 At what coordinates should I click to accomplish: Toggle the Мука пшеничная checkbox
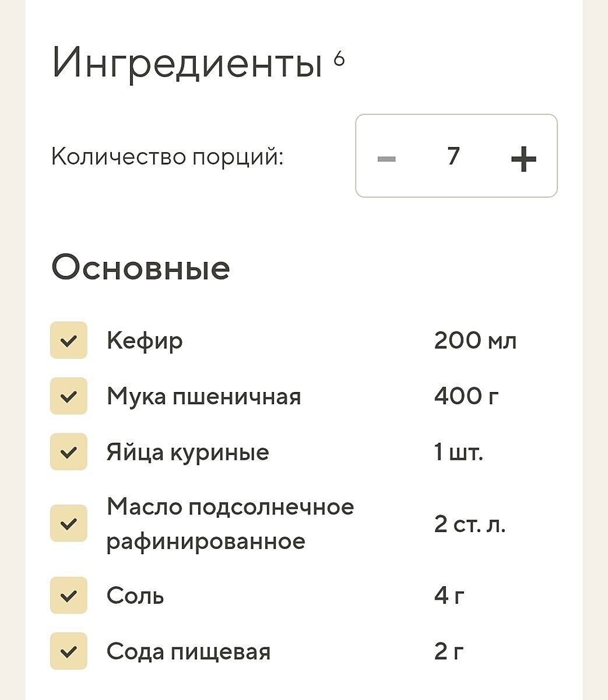(x=69, y=396)
